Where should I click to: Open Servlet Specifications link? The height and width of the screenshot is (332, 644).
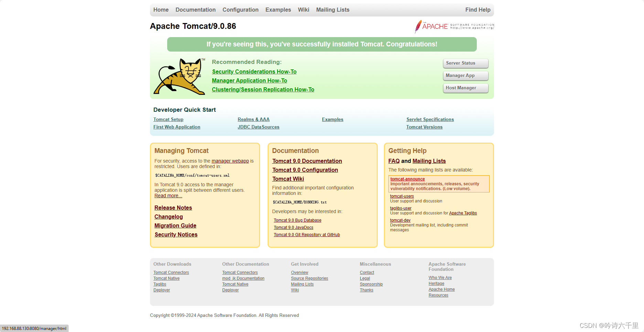pyautogui.click(x=430, y=119)
